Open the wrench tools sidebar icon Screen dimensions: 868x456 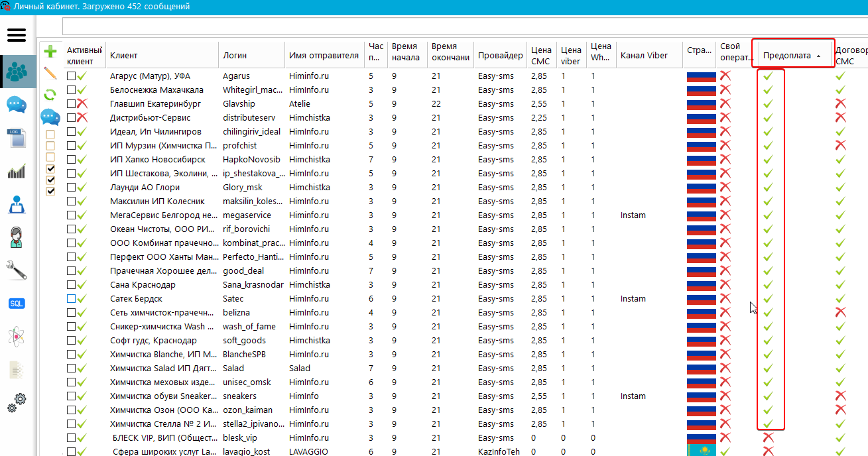pyautogui.click(x=17, y=269)
